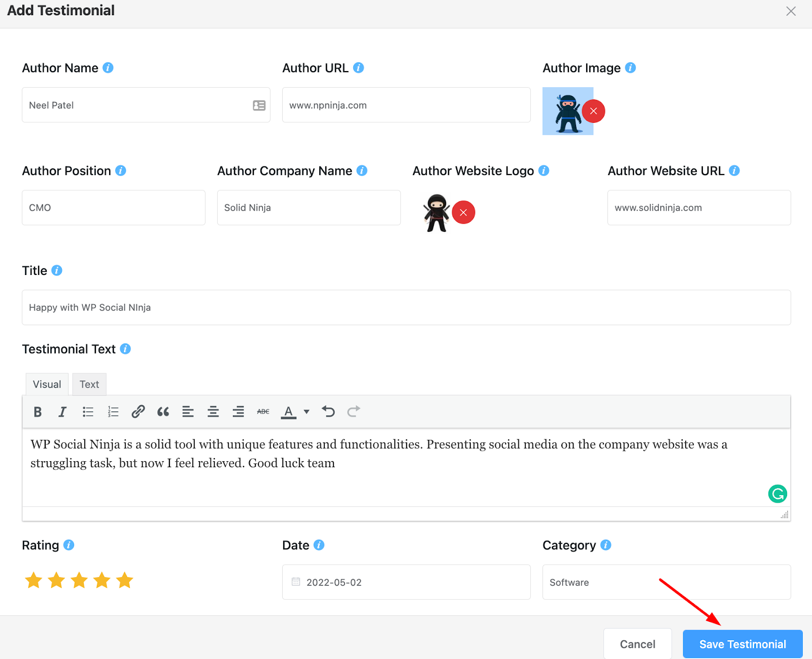Edit the Author Website URL field
The image size is (812, 659).
pyautogui.click(x=699, y=207)
